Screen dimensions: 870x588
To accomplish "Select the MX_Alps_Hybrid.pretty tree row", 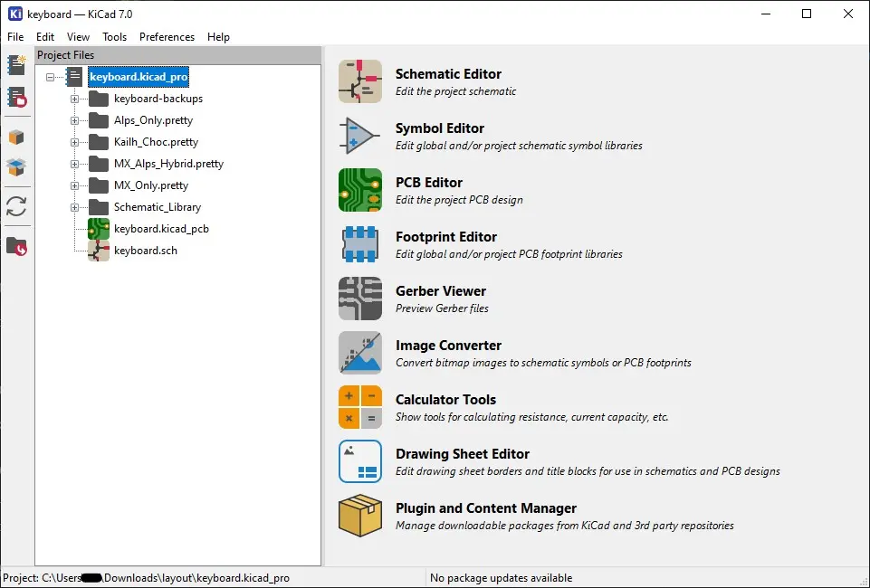I will (168, 164).
